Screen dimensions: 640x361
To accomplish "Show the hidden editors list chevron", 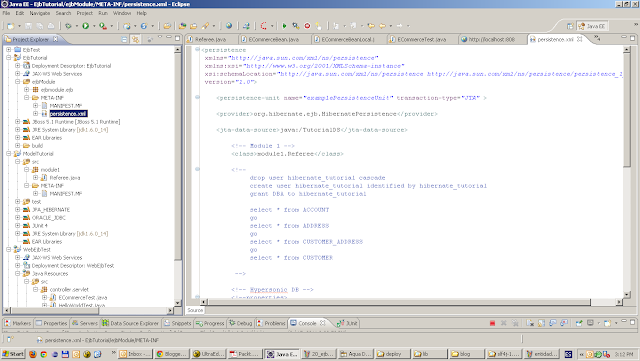I will (x=597, y=38).
